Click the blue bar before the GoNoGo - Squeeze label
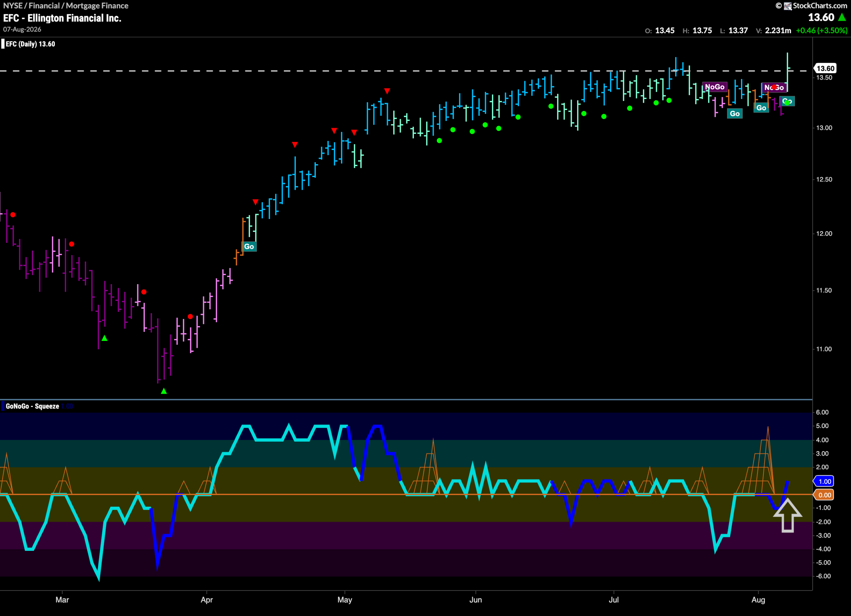This screenshot has width=851, height=616. pos(3,406)
